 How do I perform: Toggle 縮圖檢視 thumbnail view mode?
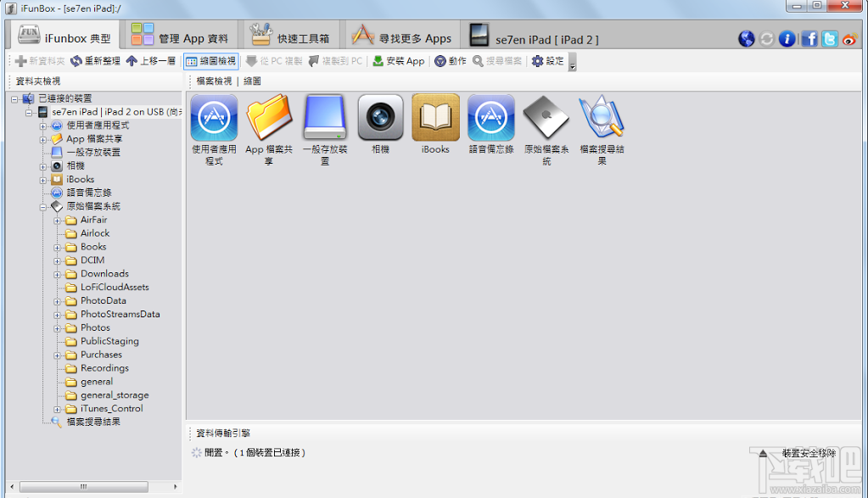(209, 60)
